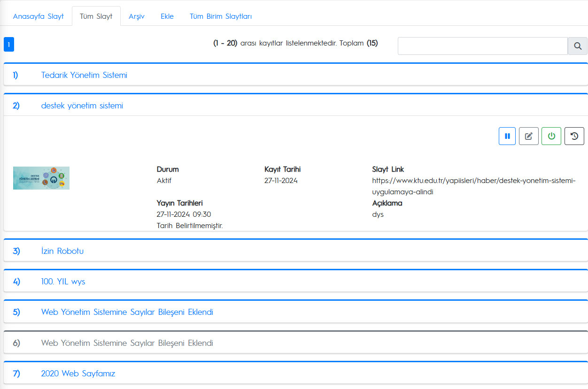The height and width of the screenshot is (389, 588).
Task: Expand the 2020 Web Sayfamız row
Action: click(x=295, y=373)
